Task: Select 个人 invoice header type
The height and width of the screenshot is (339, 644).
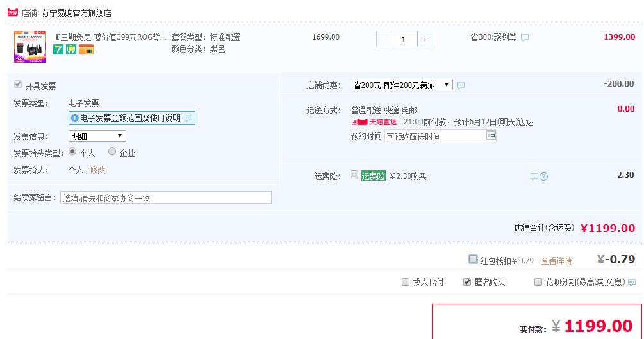Action: 72,152
